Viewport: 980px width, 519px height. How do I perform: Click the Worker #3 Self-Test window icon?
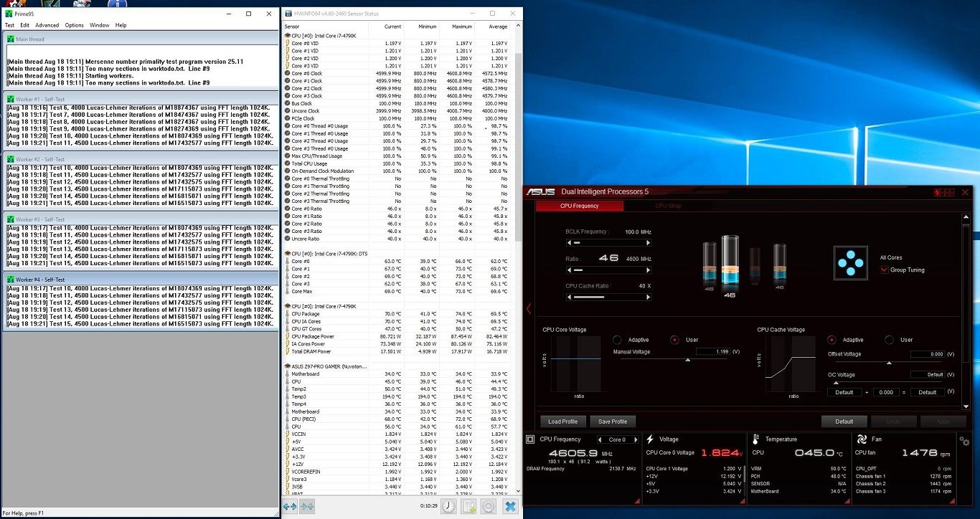(11, 219)
